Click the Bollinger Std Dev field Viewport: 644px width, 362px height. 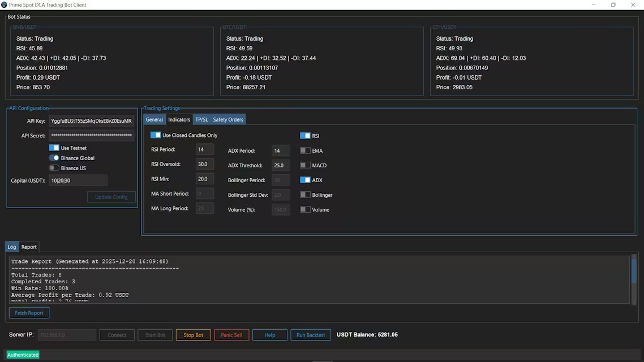point(281,195)
